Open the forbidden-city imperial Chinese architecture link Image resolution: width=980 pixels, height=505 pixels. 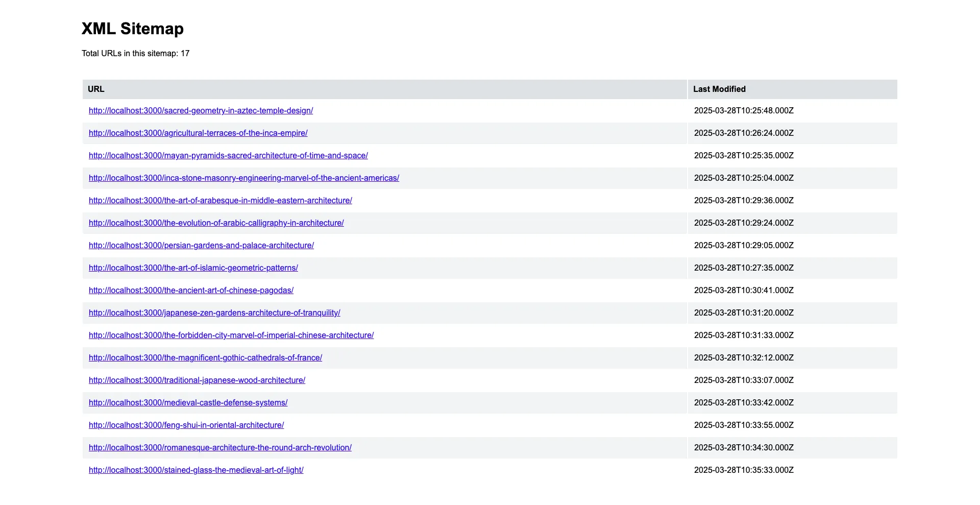click(x=231, y=335)
